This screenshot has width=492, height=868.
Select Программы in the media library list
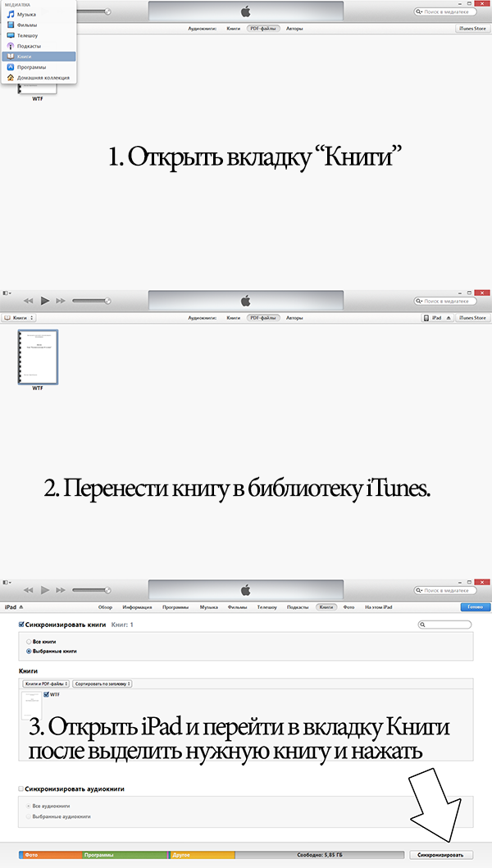click(31, 67)
